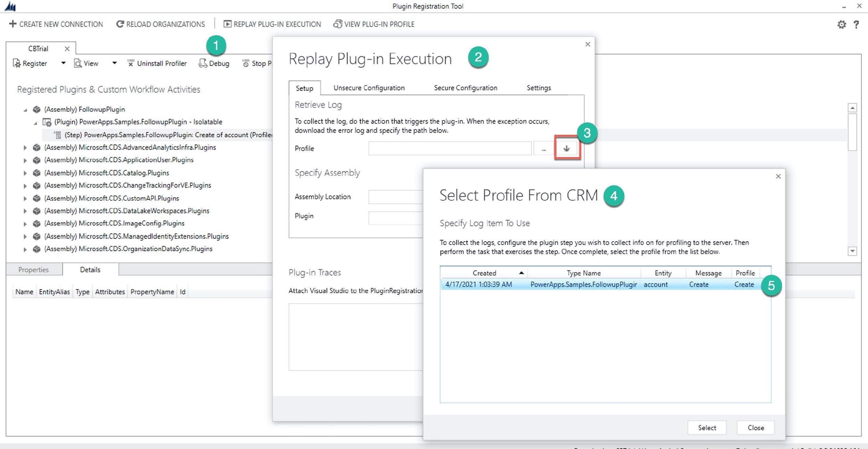Click the Assembly Location input field
This screenshot has width=868, height=449.
[x=396, y=197]
